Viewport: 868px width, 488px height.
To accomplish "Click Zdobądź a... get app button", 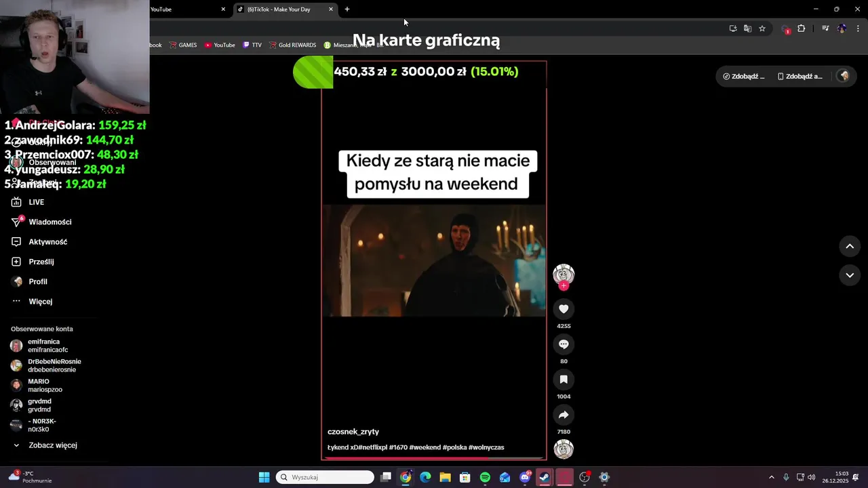I will click(x=800, y=76).
